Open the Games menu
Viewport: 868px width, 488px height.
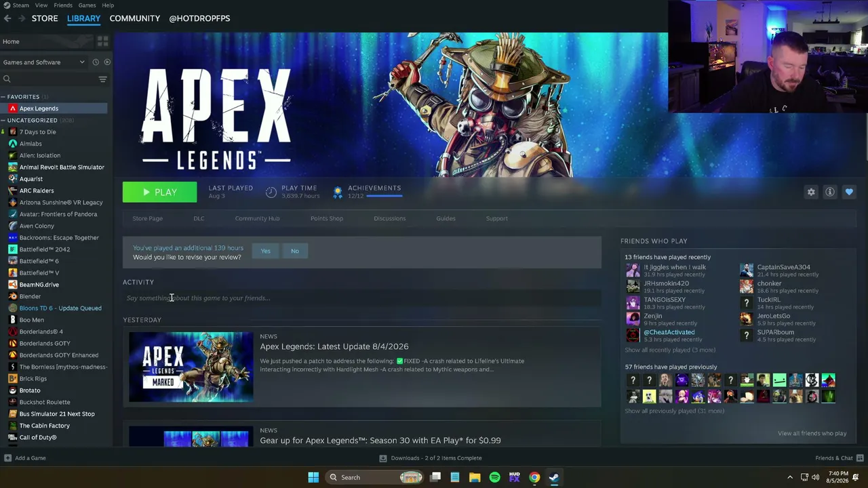[x=87, y=5]
